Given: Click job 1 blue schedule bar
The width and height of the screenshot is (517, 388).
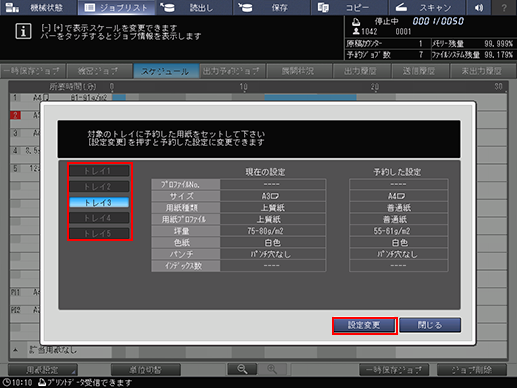Looking at the screenshot, I should (x=310, y=97).
